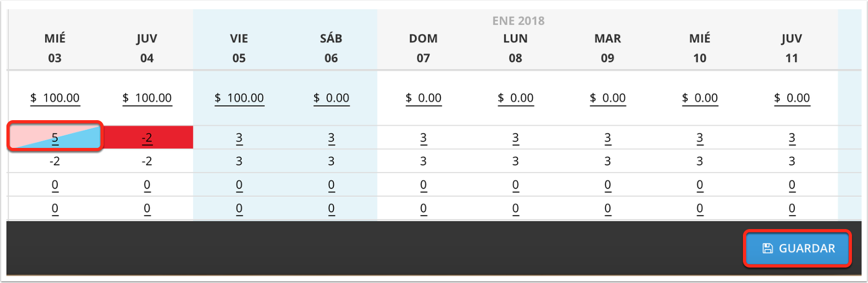Click the GUARDAR save button

coord(797,248)
